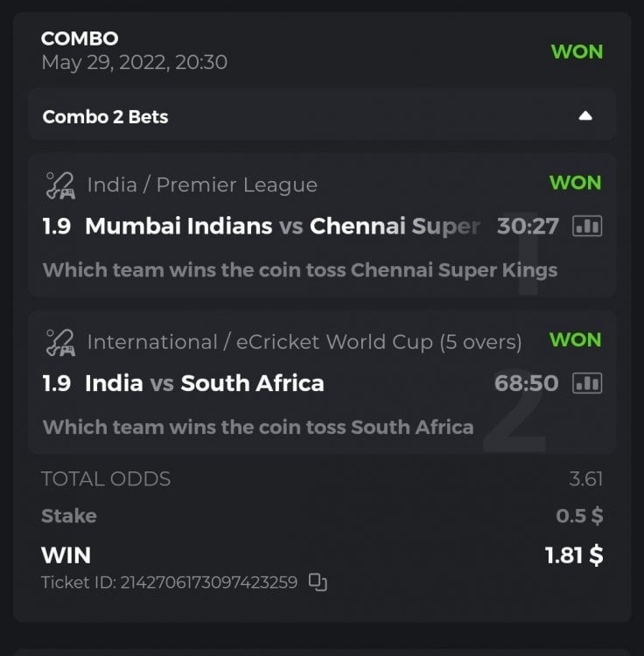Click the COMBO title heading
Image resolution: width=644 pixels, height=656 pixels.
80,38
